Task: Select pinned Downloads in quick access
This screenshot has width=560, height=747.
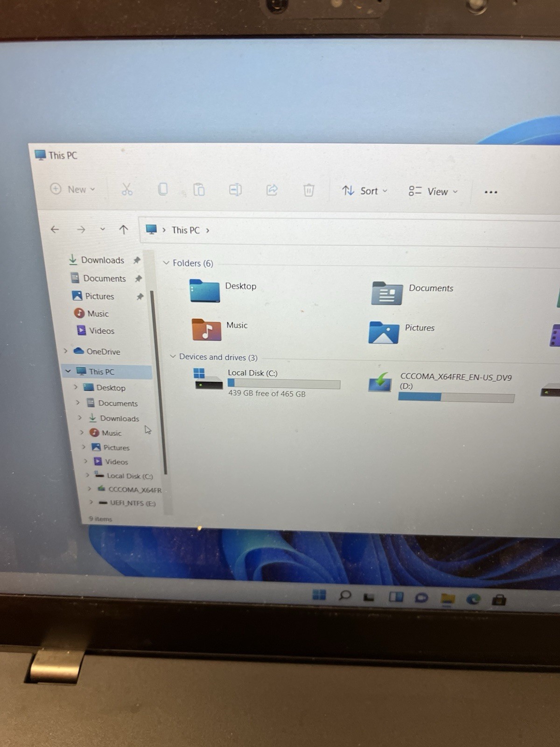Action: 102,260
